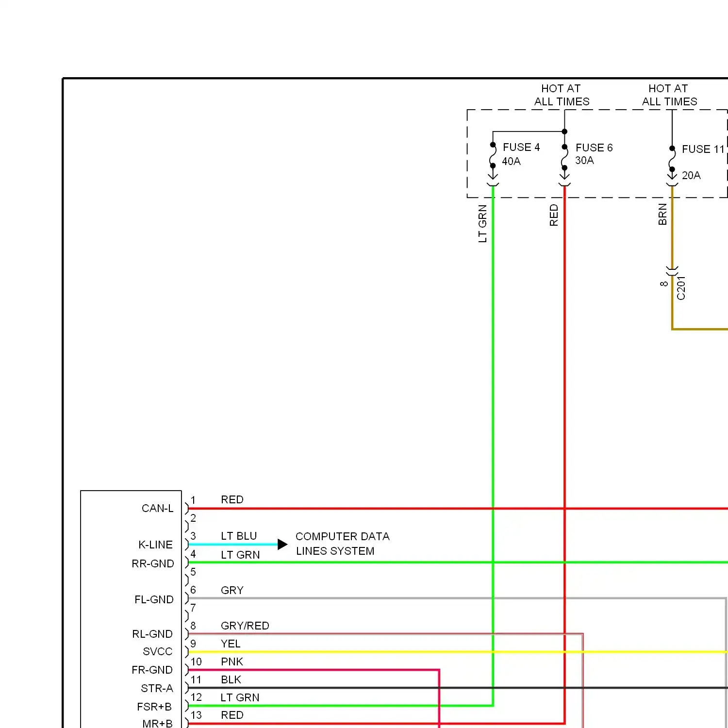The width and height of the screenshot is (728, 728).
Task: Select the FR-GND terminal label
Action: coord(152,670)
